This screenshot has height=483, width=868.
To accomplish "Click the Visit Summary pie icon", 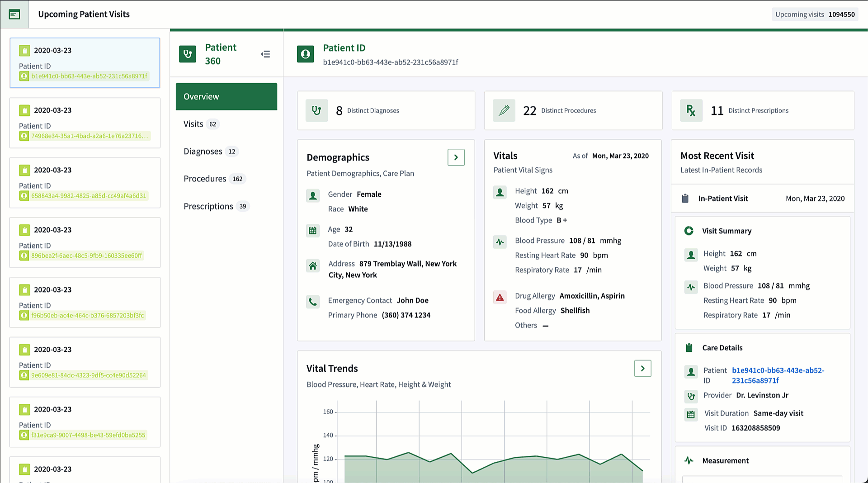I will (689, 231).
